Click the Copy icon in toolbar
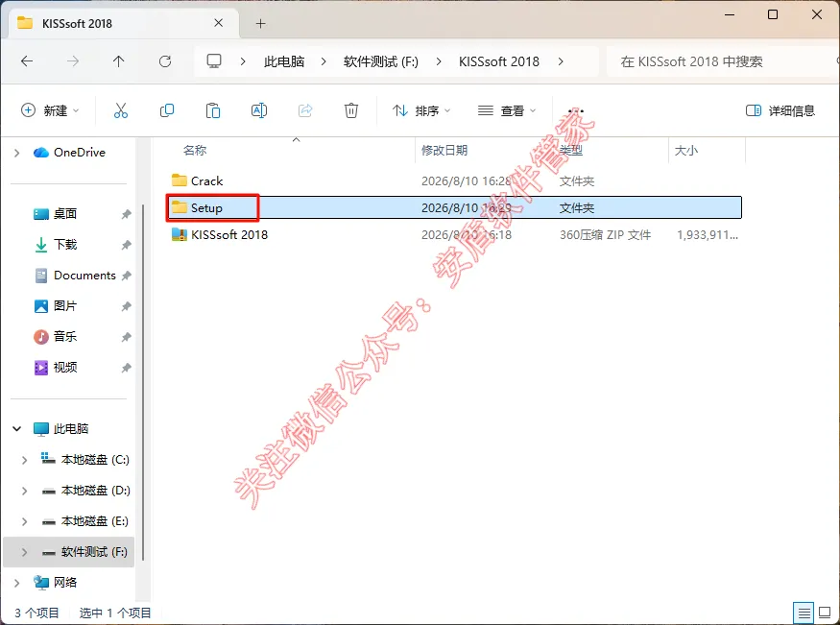 (167, 110)
